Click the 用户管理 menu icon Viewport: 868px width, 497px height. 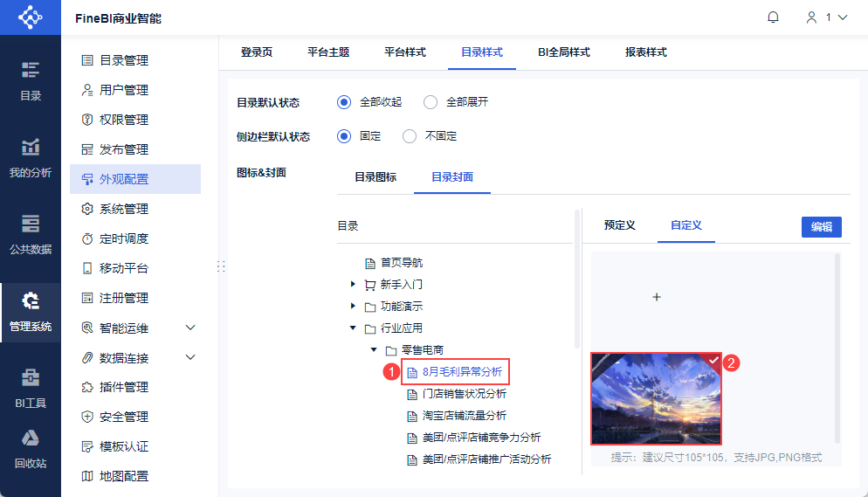coord(87,90)
